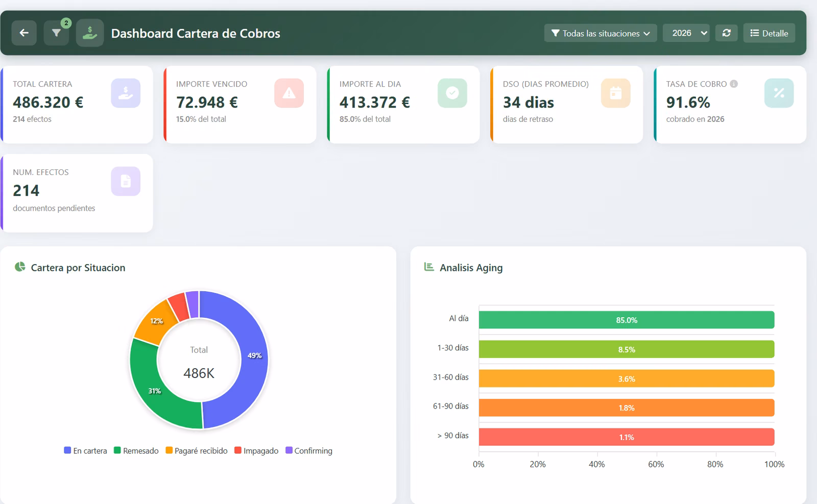Click the Al día 85.0% bar
The image size is (817, 504).
pos(627,320)
